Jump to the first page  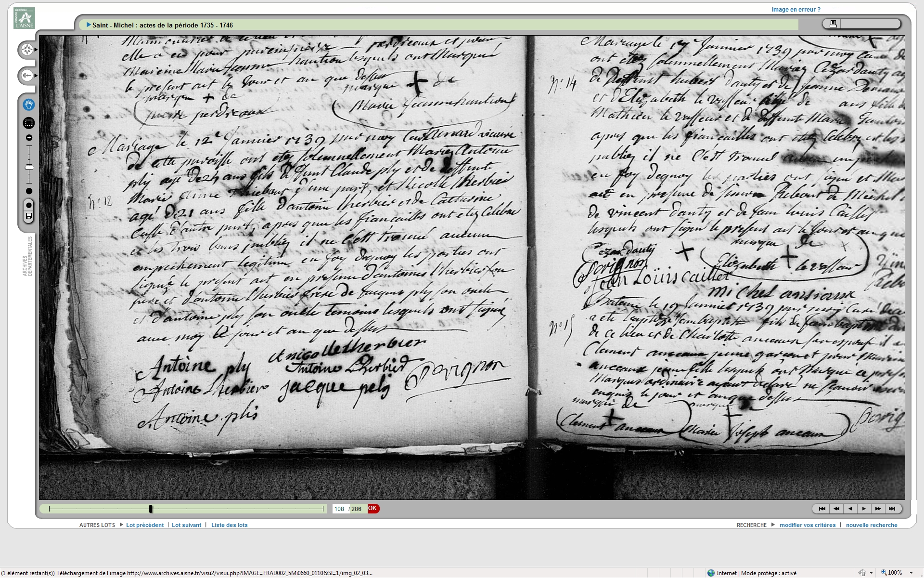coord(822,509)
